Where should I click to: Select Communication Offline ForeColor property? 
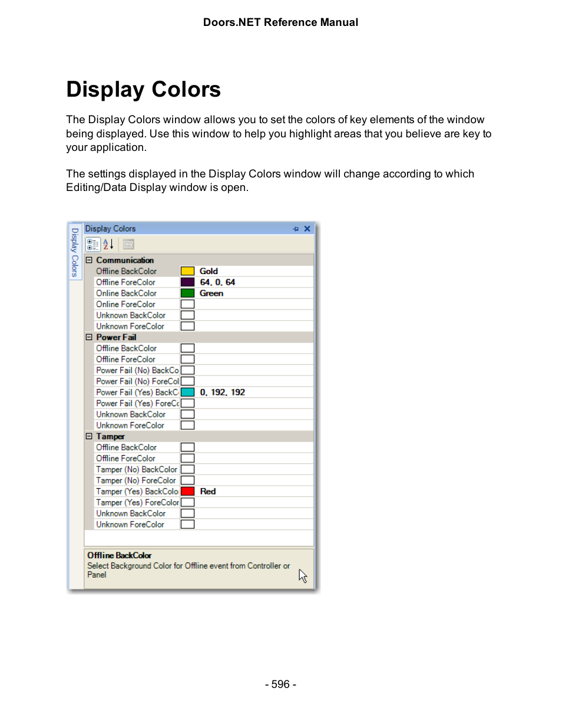(x=136, y=282)
